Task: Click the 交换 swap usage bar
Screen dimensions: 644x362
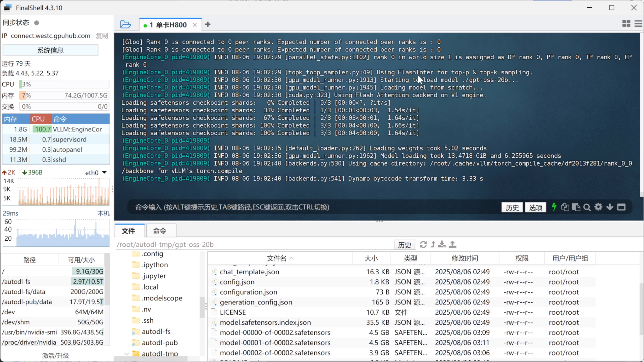Action: 64,107
